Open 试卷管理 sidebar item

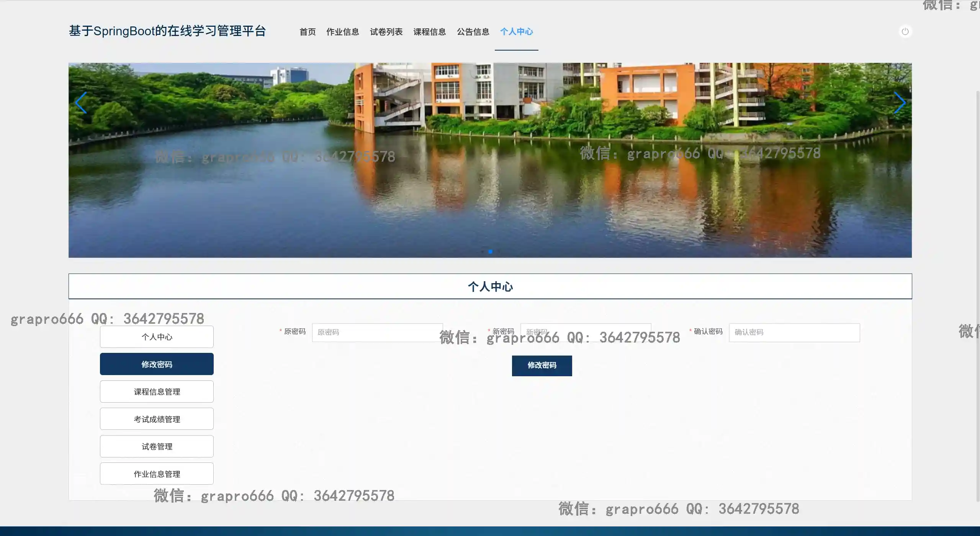point(157,446)
